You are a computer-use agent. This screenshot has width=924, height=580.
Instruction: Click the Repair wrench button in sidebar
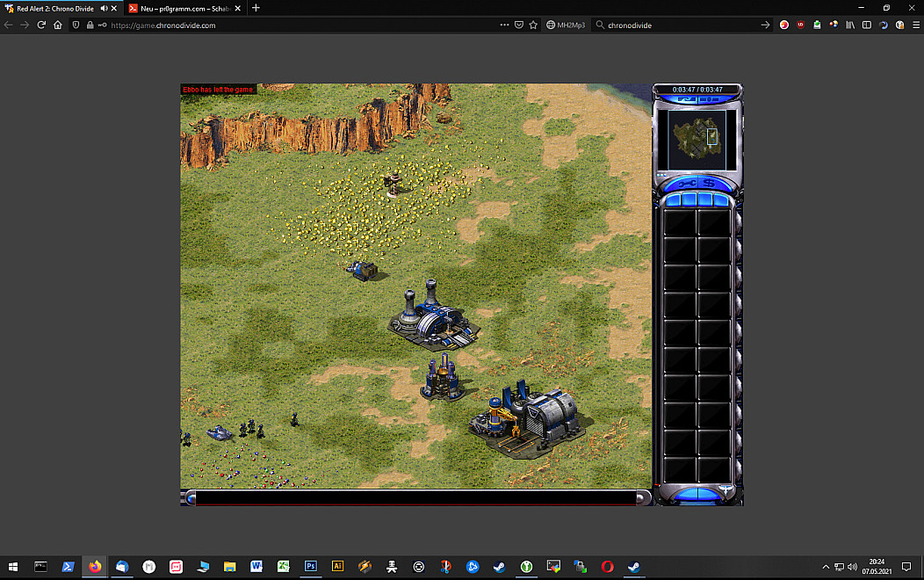click(x=686, y=183)
